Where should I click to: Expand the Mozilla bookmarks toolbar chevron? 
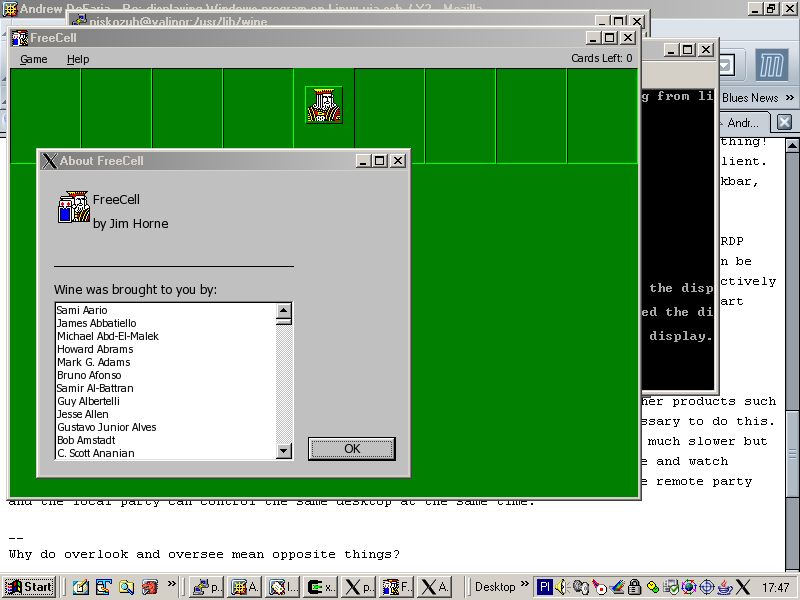(x=790, y=97)
